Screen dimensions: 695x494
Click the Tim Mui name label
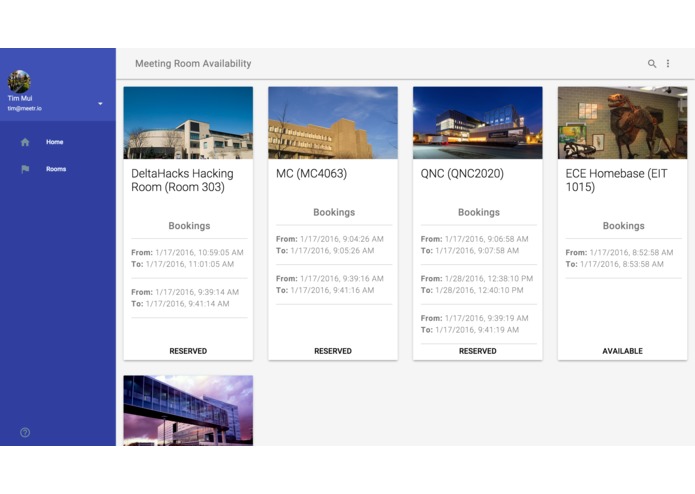(x=20, y=98)
